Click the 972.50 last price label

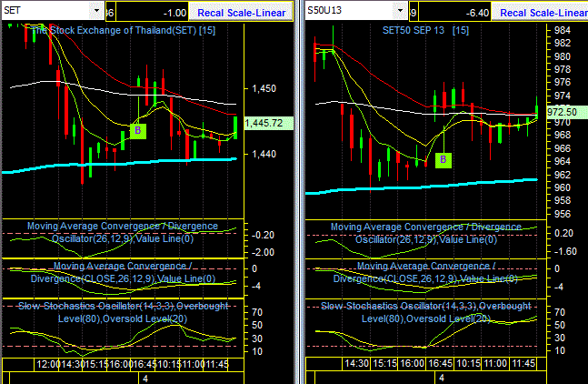click(566, 112)
